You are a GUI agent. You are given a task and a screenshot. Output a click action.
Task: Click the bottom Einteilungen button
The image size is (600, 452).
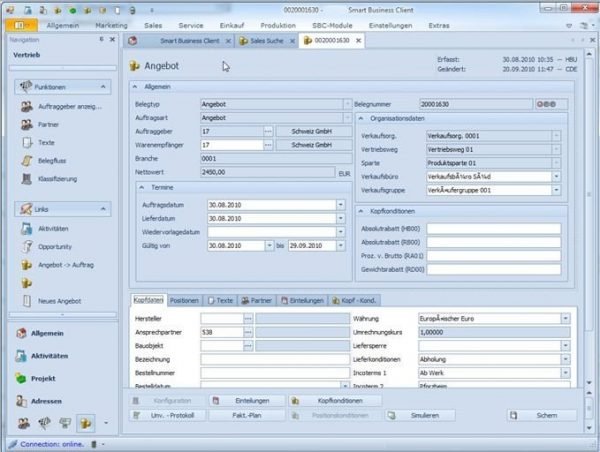247,401
